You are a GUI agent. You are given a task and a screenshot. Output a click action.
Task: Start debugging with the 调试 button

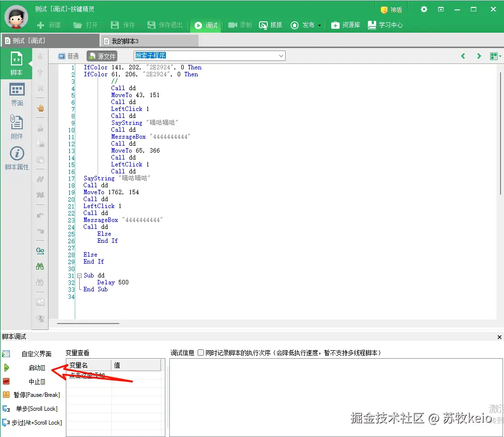(206, 25)
